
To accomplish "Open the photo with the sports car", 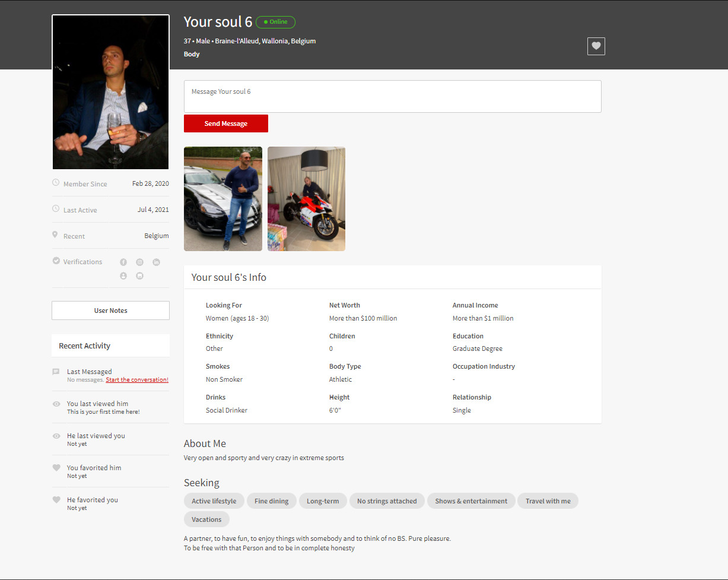I will [x=222, y=199].
